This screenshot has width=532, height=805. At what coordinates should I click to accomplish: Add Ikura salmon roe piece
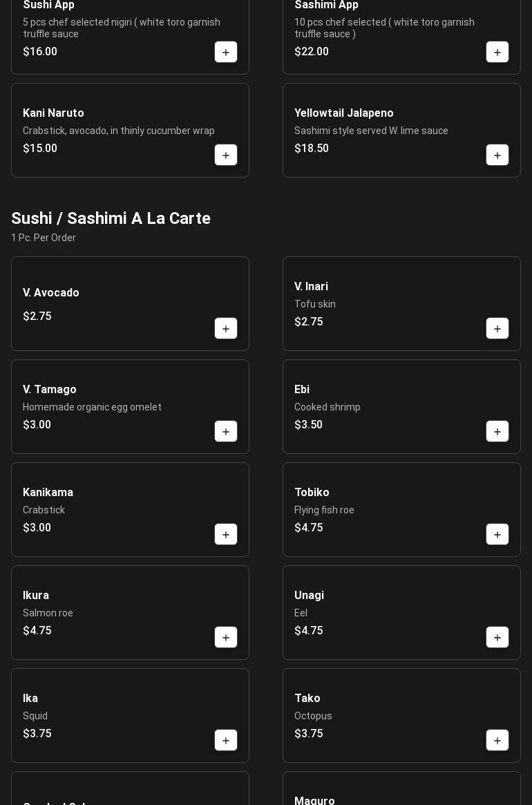tap(226, 638)
